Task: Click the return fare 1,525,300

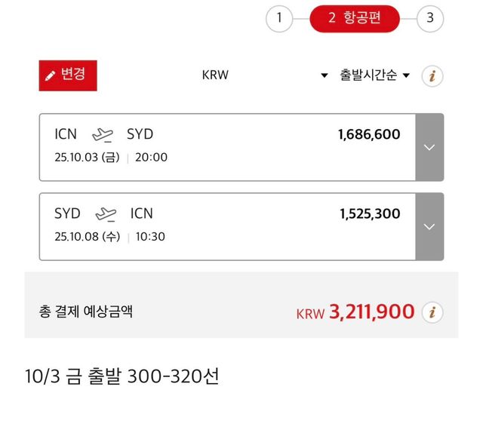Action: (x=370, y=214)
